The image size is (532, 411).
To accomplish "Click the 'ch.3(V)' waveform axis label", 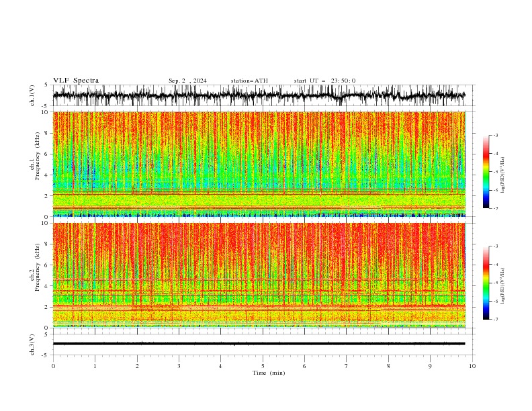I will tap(32, 345).
